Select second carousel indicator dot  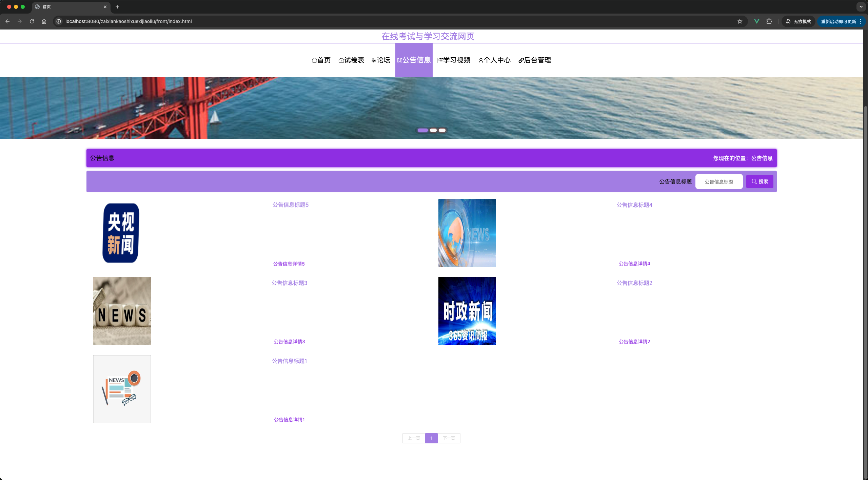click(x=433, y=130)
